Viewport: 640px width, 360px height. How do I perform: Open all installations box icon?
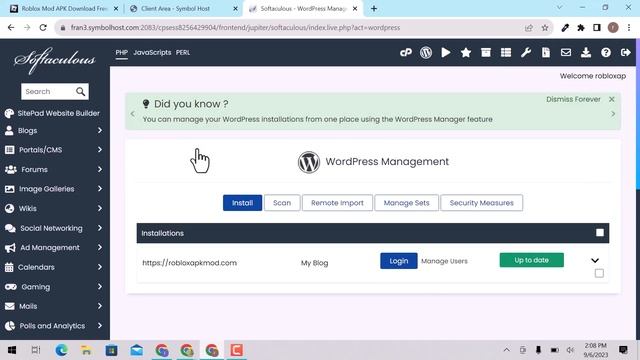coord(486,52)
